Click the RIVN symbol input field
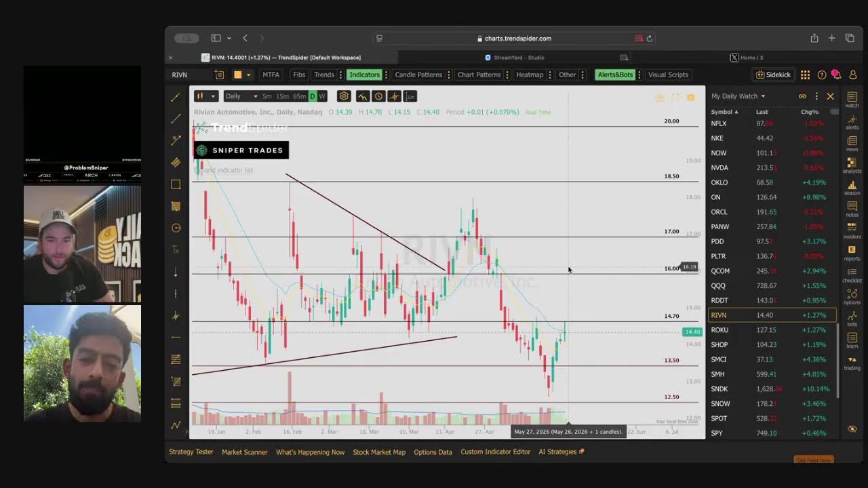Viewport: 868px width, 488px height. pos(190,75)
